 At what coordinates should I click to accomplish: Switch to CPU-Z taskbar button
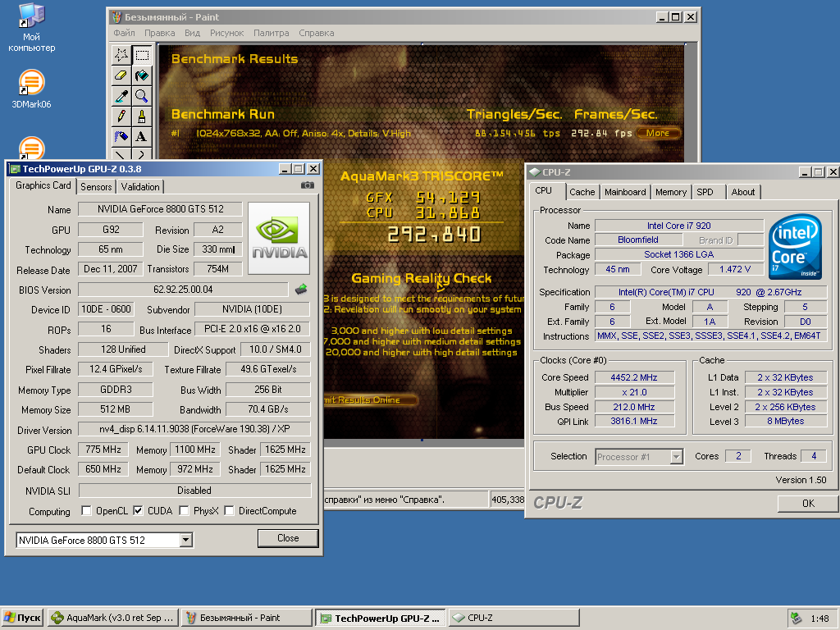(x=514, y=618)
